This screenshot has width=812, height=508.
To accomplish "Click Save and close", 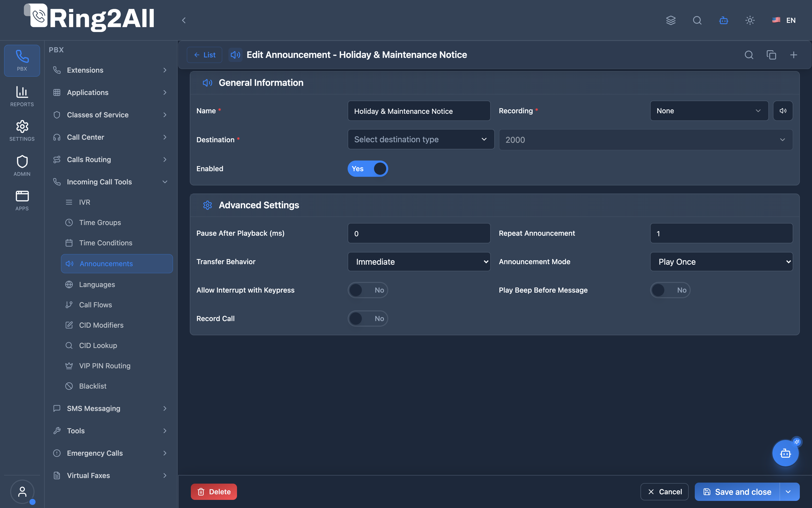I will (x=737, y=492).
